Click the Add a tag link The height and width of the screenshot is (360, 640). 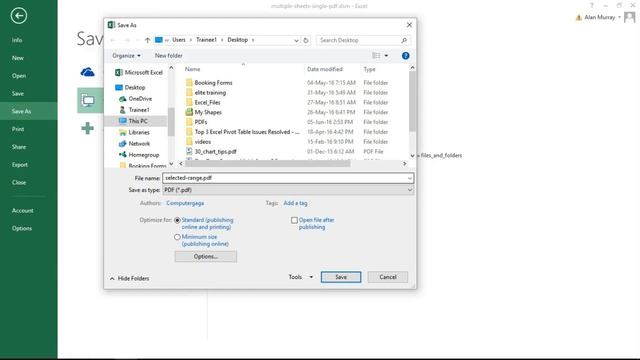[x=295, y=203]
